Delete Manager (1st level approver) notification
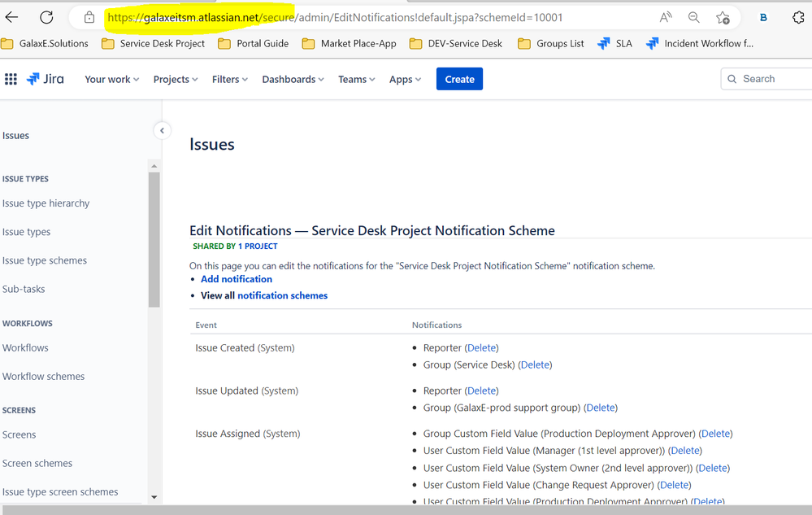Viewport: 812px width, 515px height. coord(685,451)
